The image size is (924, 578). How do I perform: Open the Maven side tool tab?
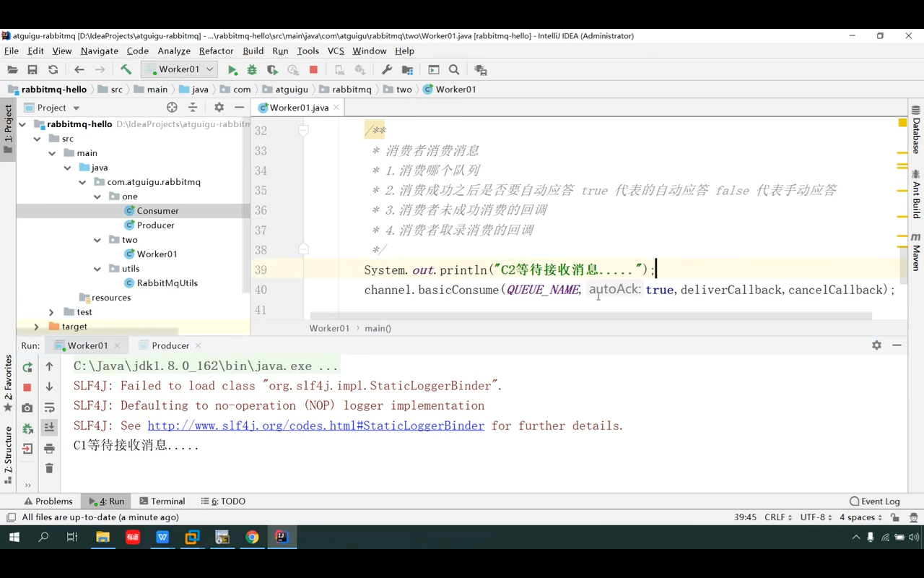(916, 252)
